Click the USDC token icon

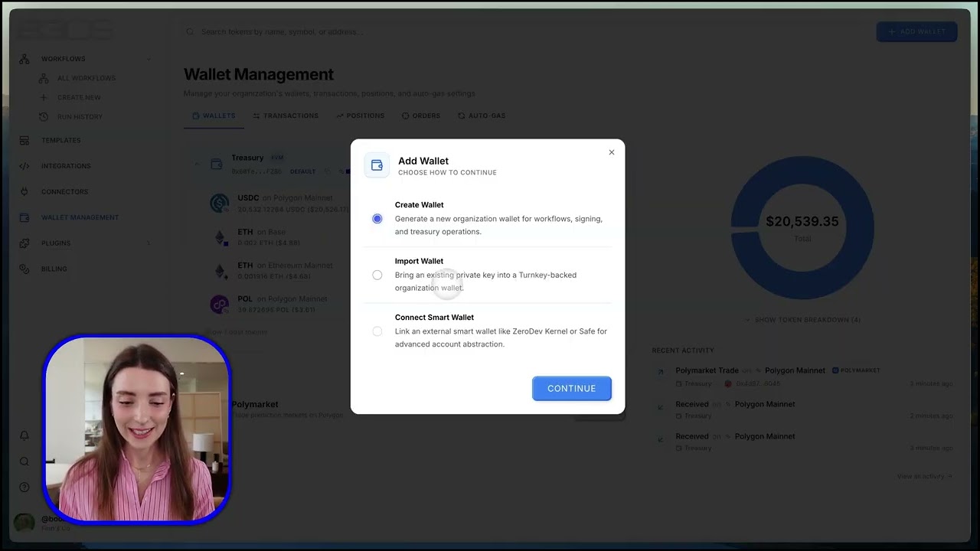tap(220, 203)
